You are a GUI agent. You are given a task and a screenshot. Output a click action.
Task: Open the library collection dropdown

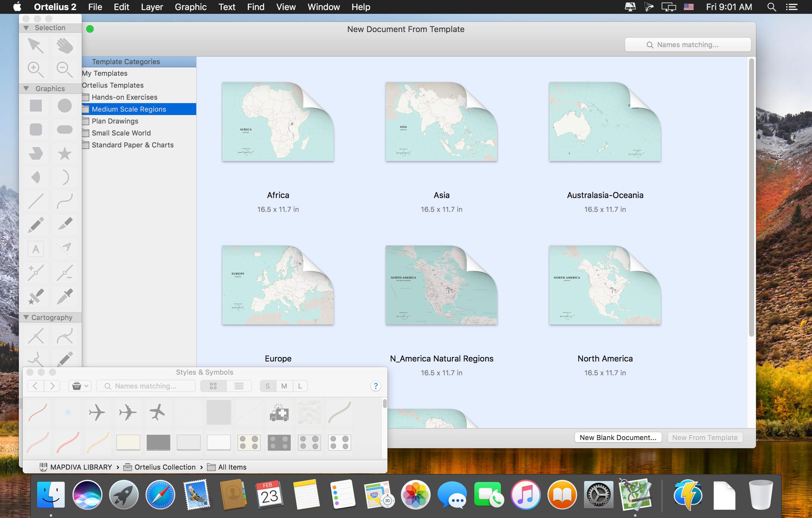point(80,386)
